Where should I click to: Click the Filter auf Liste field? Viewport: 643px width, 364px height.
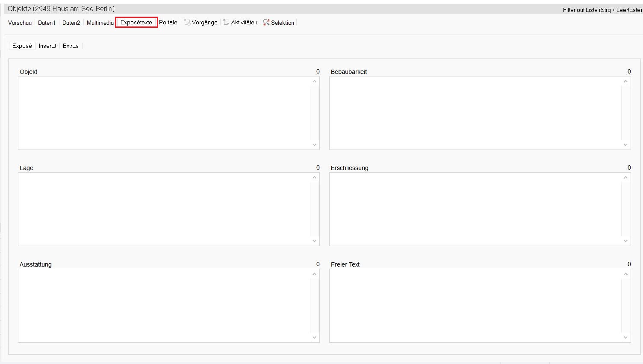pyautogui.click(x=602, y=10)
